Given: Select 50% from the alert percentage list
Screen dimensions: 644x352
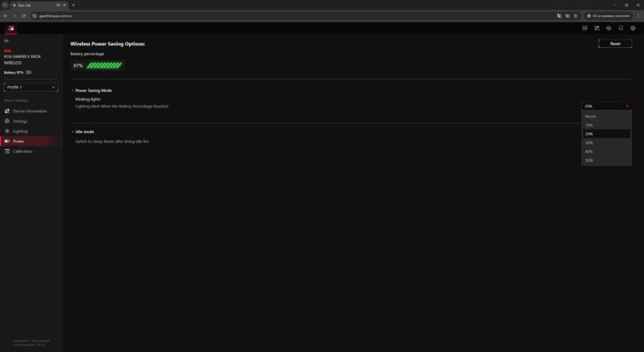Looking at the screenshot, I should click(x=606, y=160).
